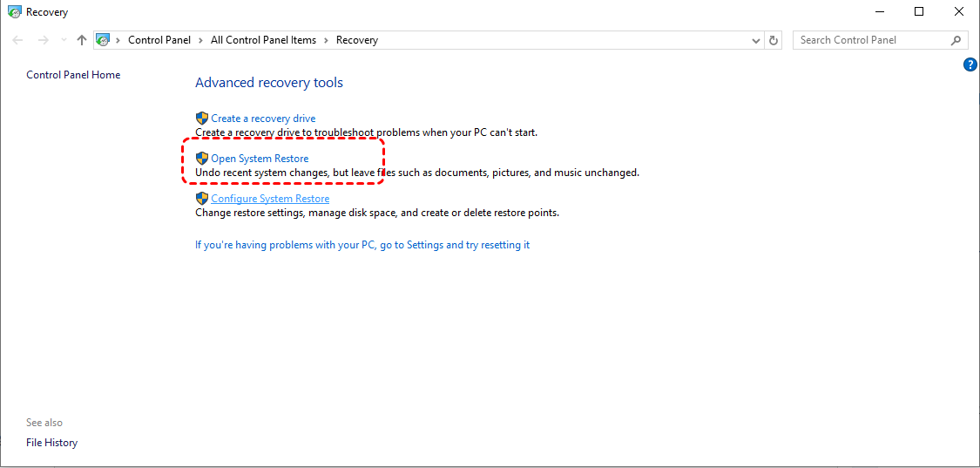Open the Recent locations dropdown arrow

63,40
